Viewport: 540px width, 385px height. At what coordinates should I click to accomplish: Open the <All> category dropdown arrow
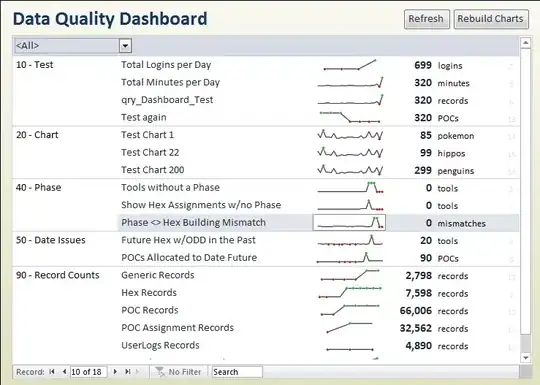[125, 46]
